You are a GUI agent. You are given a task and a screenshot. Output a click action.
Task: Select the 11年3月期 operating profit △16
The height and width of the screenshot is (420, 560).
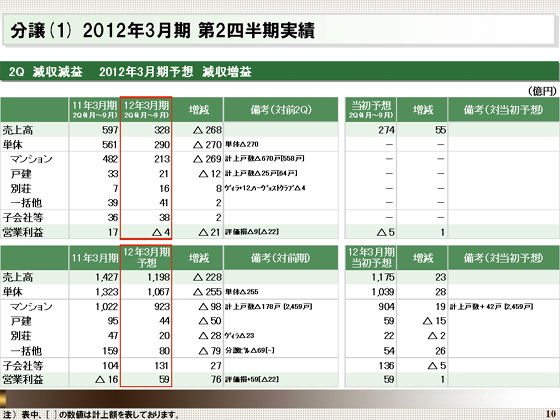[107, 379]
